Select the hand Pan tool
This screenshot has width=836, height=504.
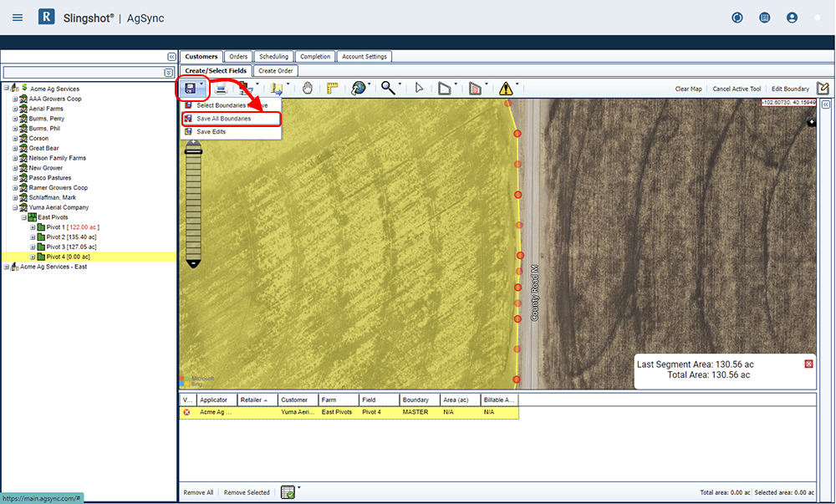pyautogui.click(x=307, y=89)
